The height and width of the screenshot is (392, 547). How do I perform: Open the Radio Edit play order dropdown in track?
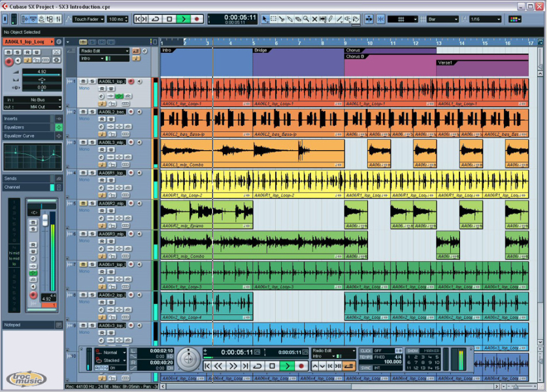coord(104,51)
